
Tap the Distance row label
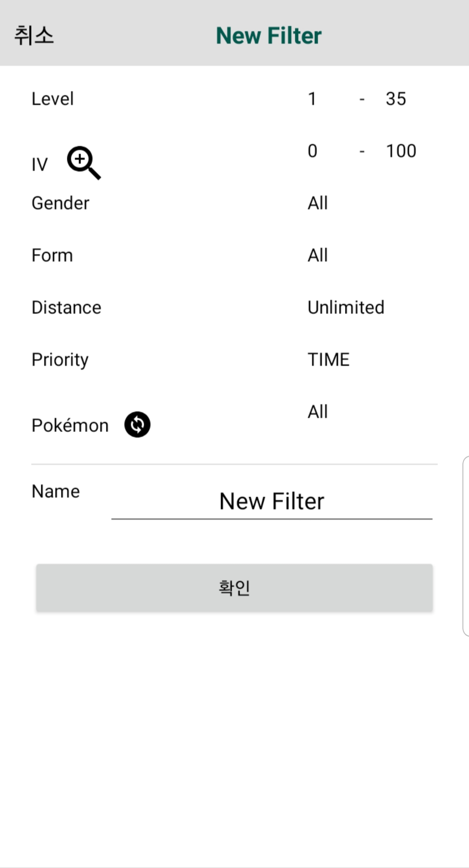click(66, 307)
